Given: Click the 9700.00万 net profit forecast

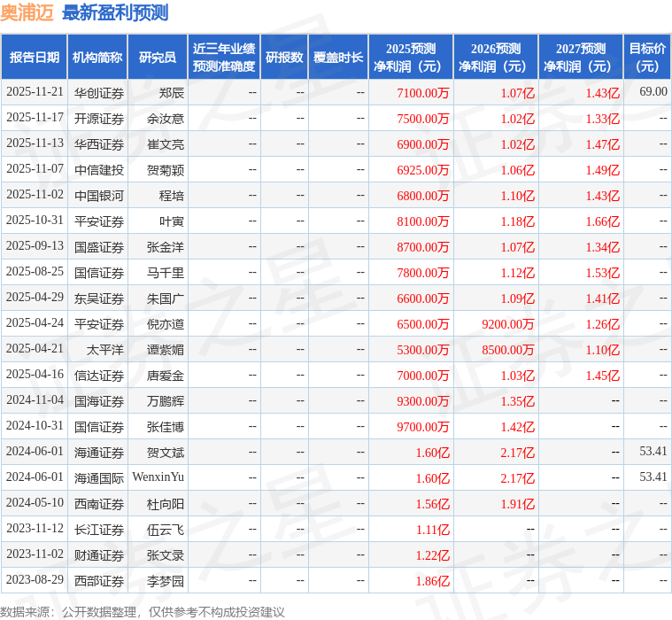Looking at the screenshot, I should click(423, 426).
